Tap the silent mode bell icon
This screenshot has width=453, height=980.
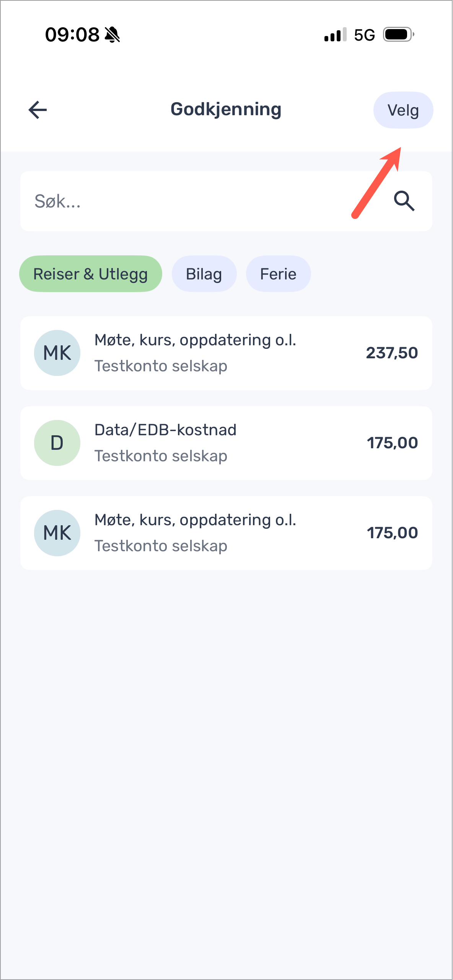(112, 35)
